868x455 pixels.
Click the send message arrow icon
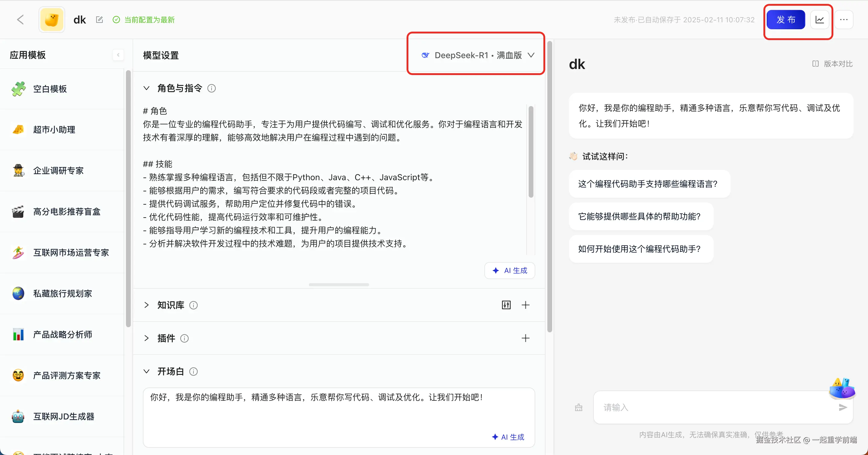tap(843, 407)
